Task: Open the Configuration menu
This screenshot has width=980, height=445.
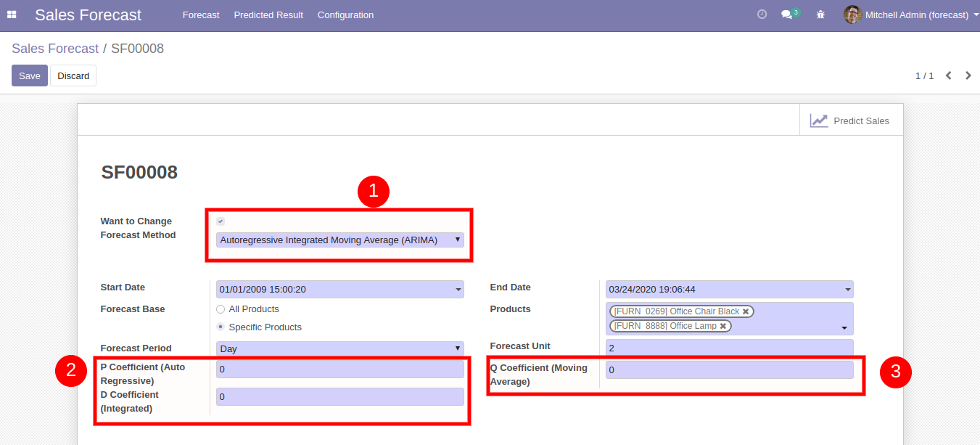Action: coord(345,15)
